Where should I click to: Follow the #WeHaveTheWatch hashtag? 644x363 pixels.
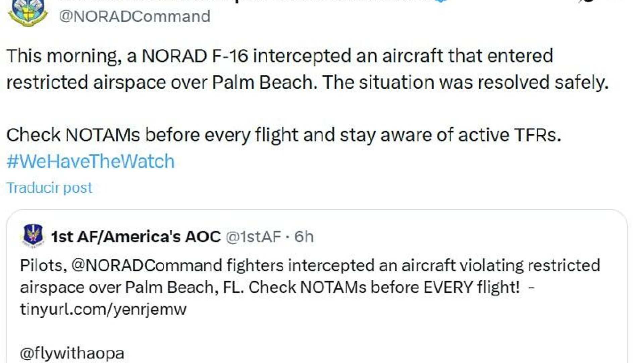(x=91, y=162)
